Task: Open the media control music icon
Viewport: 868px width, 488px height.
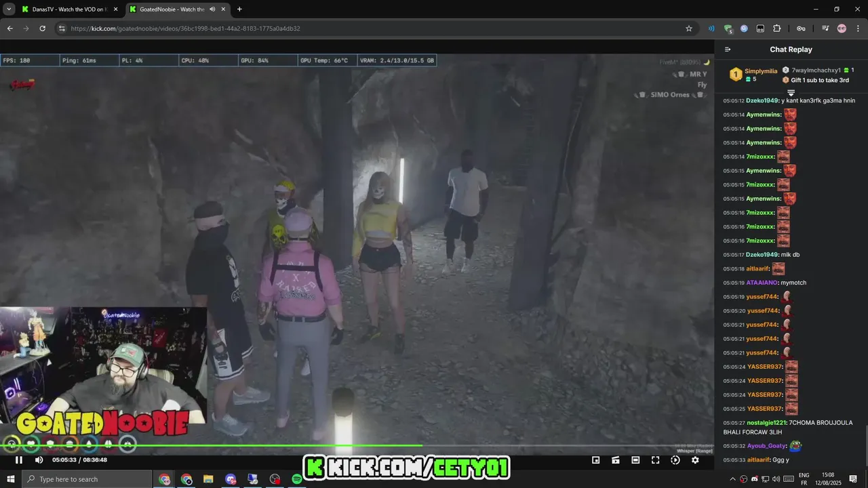Action: click(x=825, y=28)
